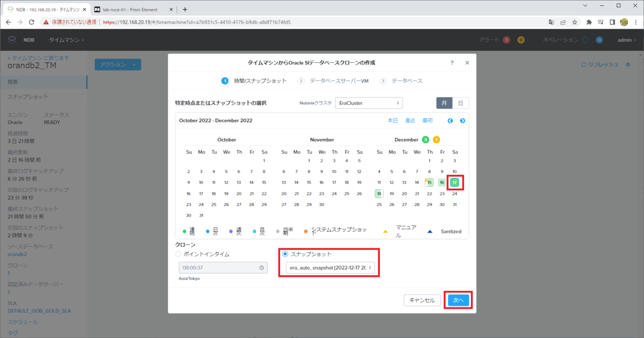Select the スナップショット radio button

click(x=285, y=254)
